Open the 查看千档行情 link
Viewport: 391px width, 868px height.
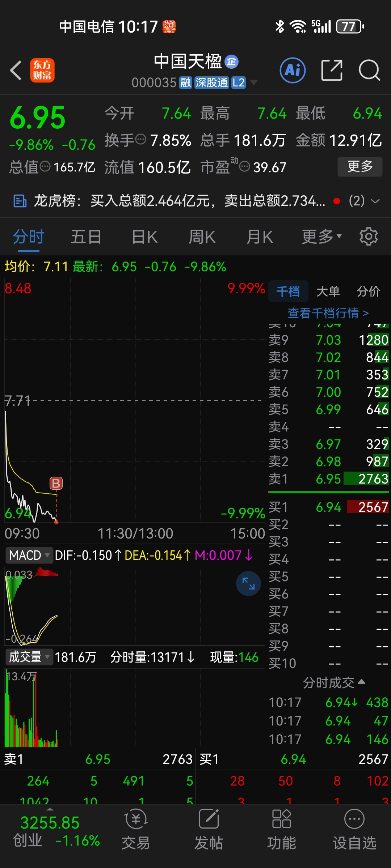(328, 313)
